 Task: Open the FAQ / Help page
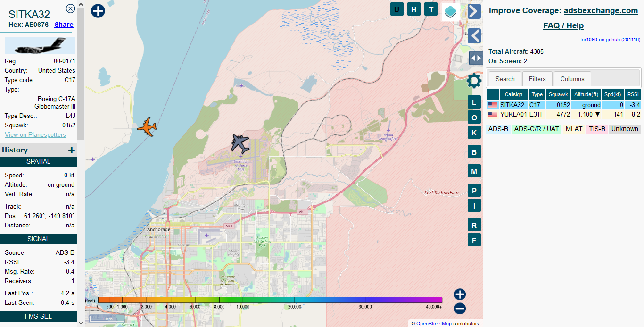coord(563,25)
